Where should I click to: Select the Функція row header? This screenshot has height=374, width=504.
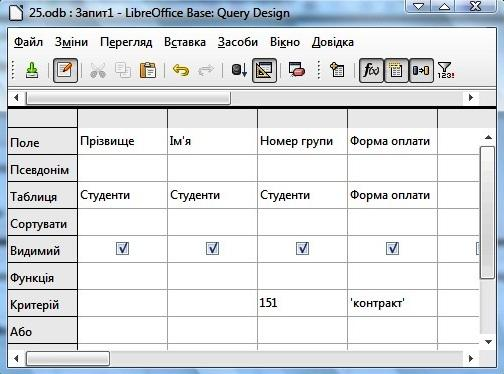[42, 276]
